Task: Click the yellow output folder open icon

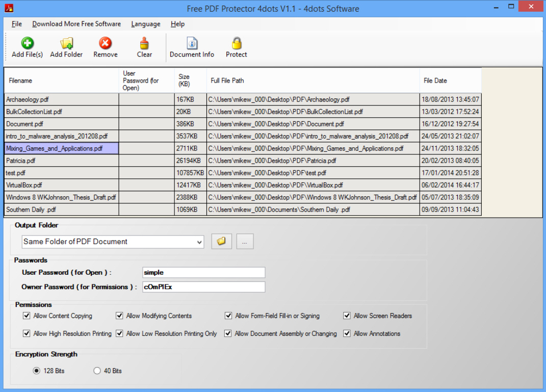Action: coord(221,241)
